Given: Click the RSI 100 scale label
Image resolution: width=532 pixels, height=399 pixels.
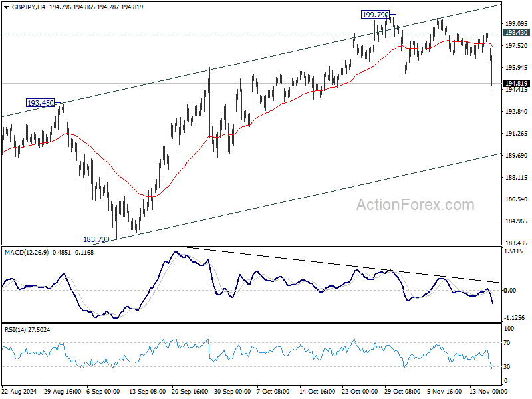Looking at the screenshot, I should coord(509,328).
